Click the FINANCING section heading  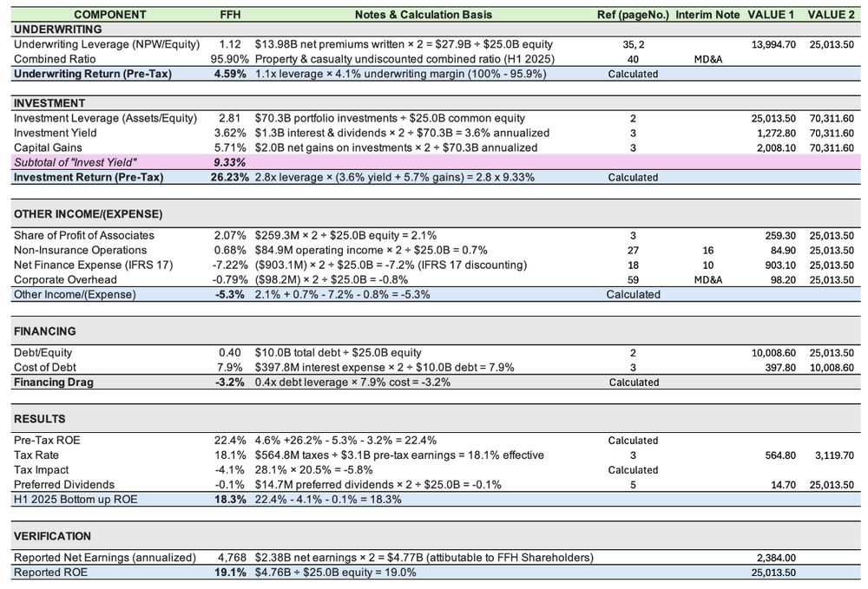pyautogui.click(x=45, y=331)
